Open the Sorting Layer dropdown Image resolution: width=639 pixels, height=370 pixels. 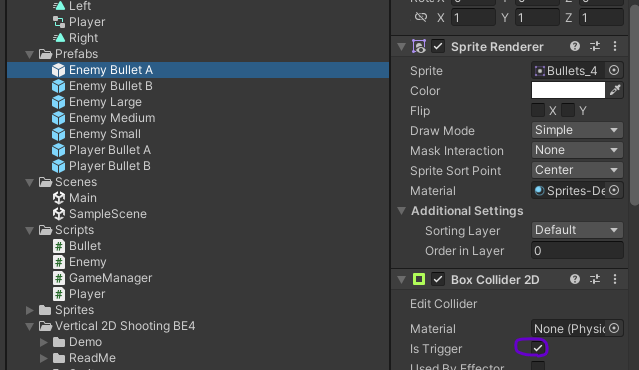(x=577, y=230)
